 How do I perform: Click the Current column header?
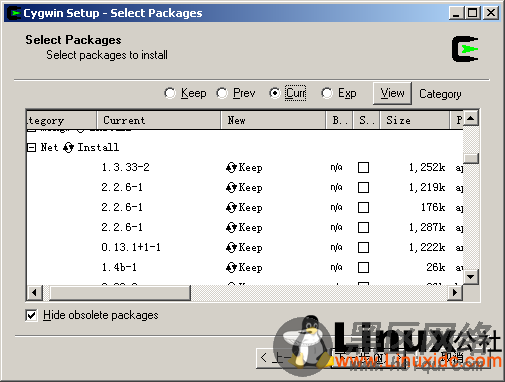159,120
